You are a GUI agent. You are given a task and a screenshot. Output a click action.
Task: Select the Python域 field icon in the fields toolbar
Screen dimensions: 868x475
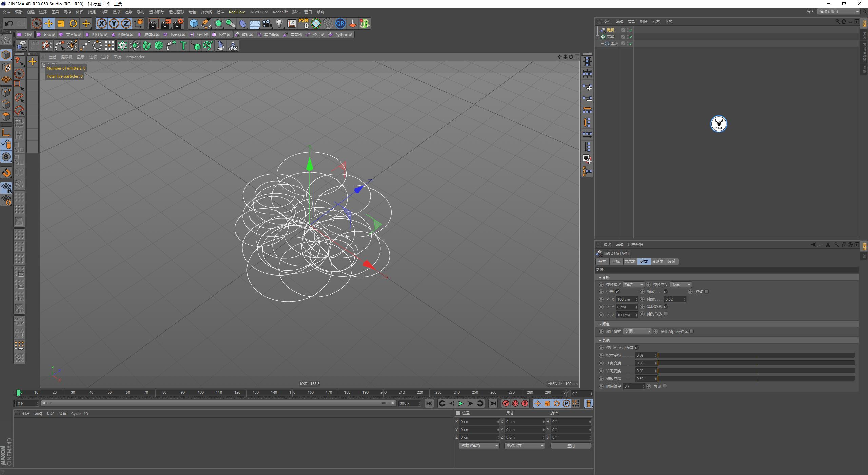pyautogui.click(x=340, y=34)
